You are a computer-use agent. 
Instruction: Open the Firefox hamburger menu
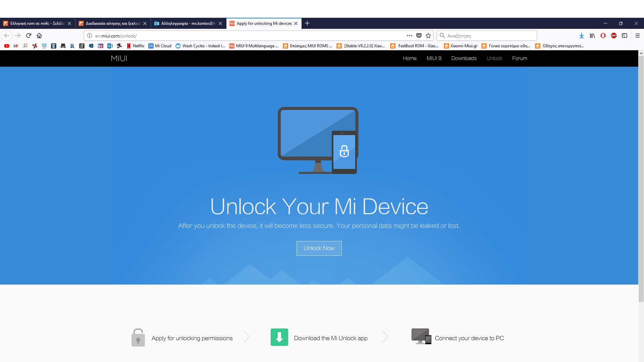[638, 36]
